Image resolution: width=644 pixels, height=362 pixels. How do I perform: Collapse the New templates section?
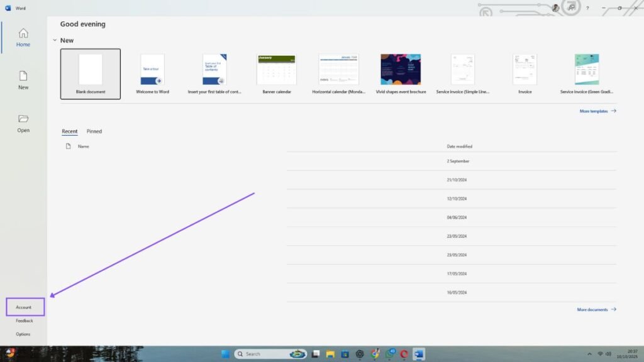tap(55, 39)
